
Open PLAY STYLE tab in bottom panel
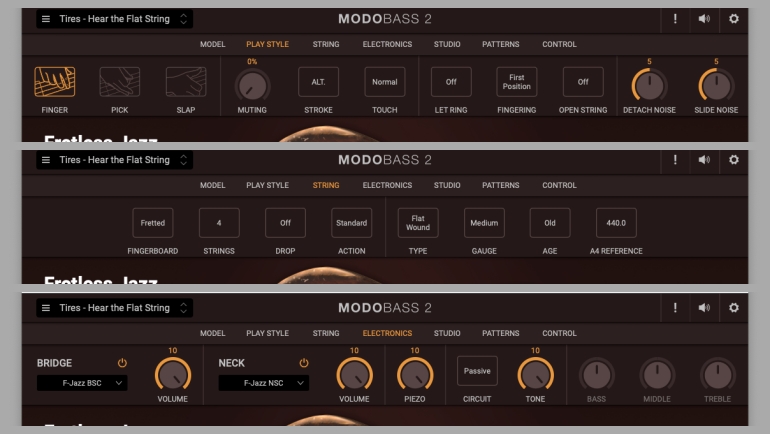point(268,333)
